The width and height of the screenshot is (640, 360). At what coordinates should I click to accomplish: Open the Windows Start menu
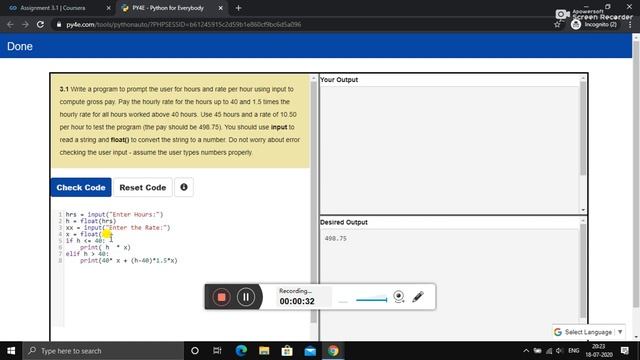11,351
